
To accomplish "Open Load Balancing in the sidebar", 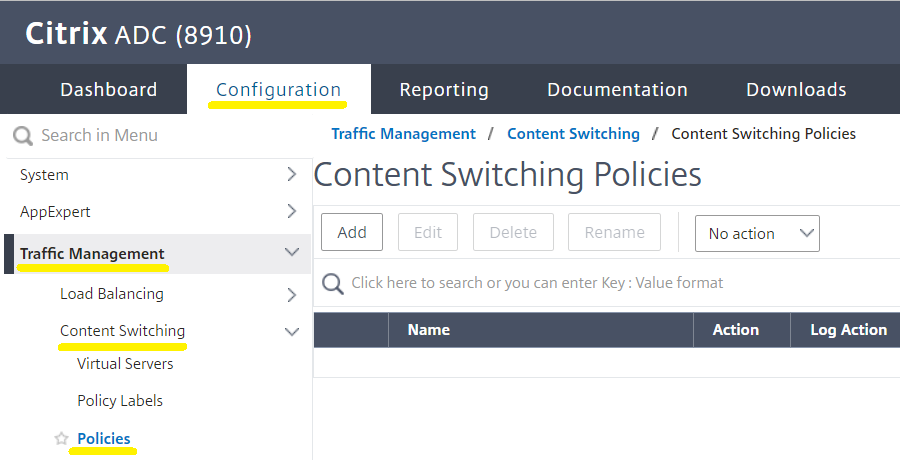I will [x=112, y=293].
